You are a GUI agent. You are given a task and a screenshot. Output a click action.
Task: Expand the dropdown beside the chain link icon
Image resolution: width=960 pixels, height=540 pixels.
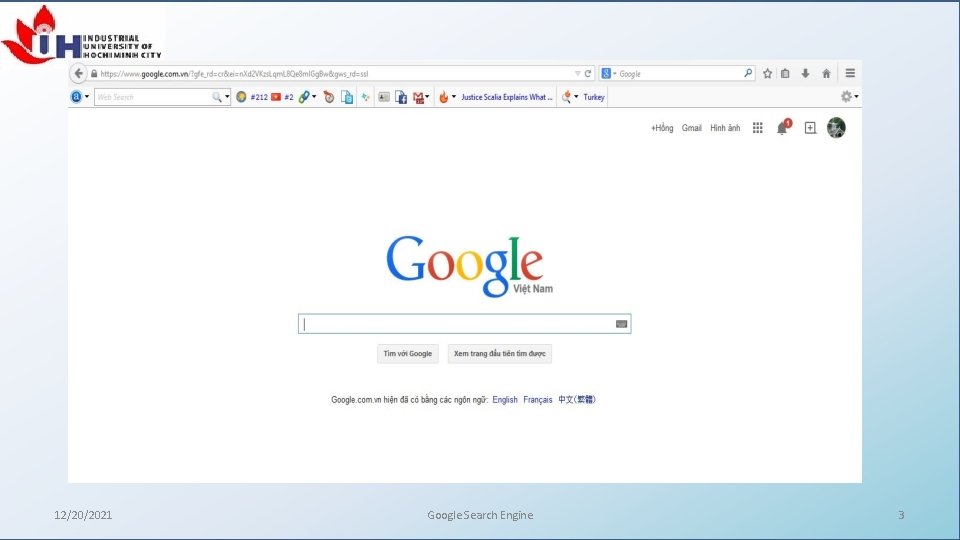pos(314,97)
